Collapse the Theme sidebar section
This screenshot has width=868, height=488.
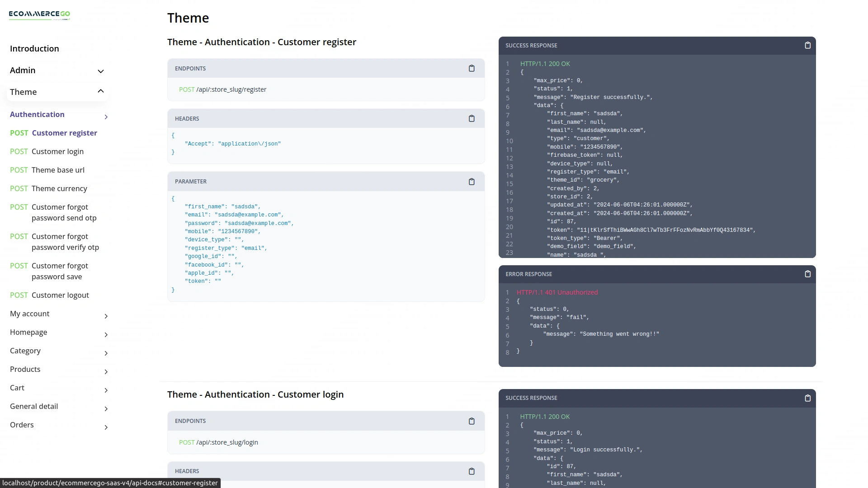click(101, 92)
